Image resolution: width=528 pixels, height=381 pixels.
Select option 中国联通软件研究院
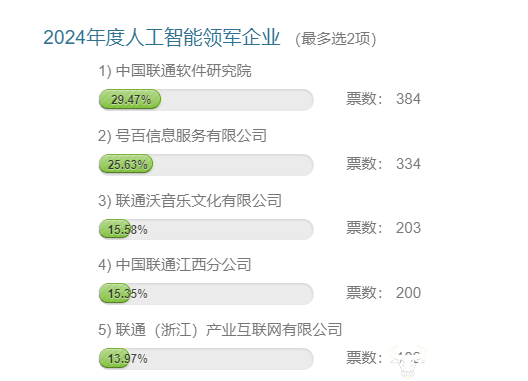coord(175,71)
